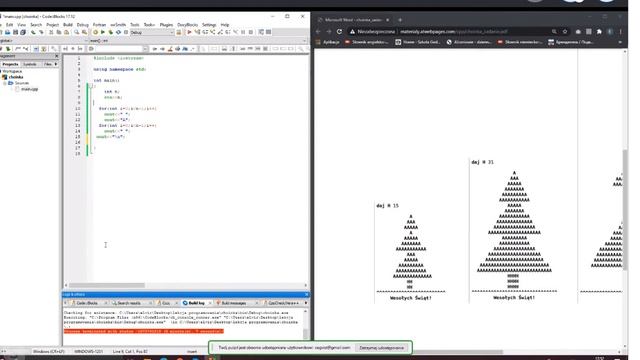Select the Projects tab in Management

[x=10, y=64]
